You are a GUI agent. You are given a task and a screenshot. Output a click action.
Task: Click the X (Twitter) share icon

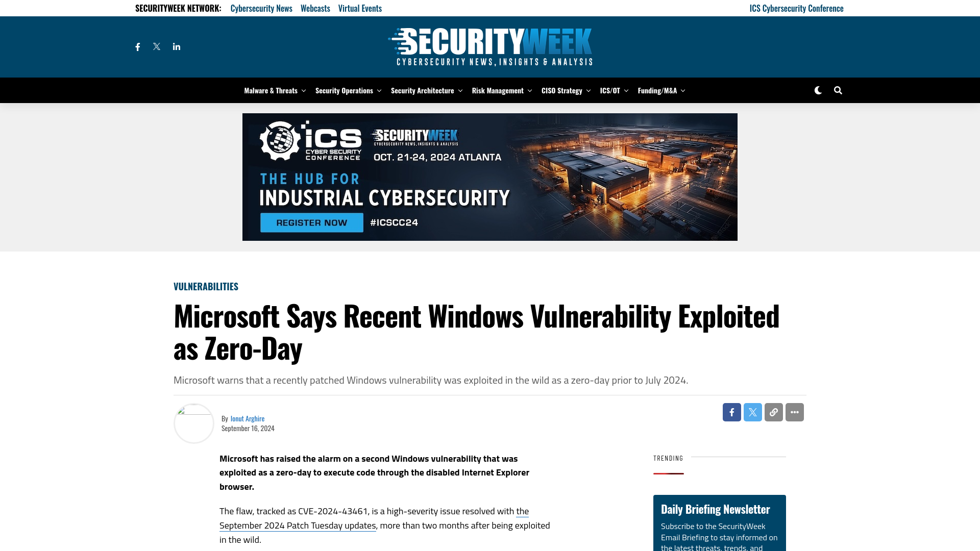point(752,412)
